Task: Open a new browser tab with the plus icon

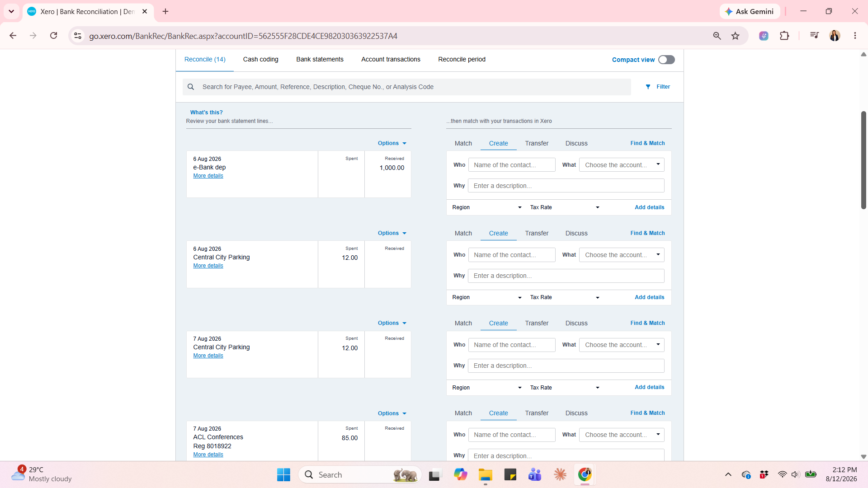Action: pyautogui.click(x=165, y=11)
